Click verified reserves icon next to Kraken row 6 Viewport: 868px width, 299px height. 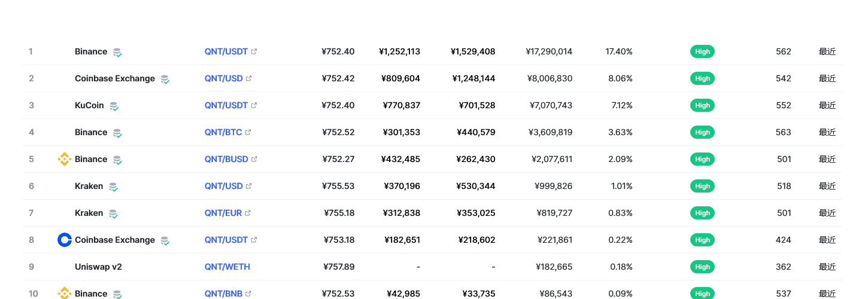click(113, 187)
